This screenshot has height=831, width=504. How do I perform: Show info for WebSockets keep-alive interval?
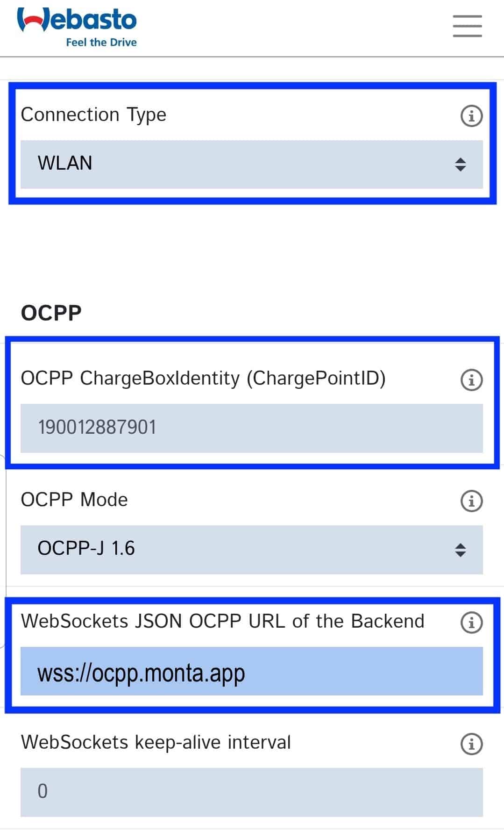(471, 744)
